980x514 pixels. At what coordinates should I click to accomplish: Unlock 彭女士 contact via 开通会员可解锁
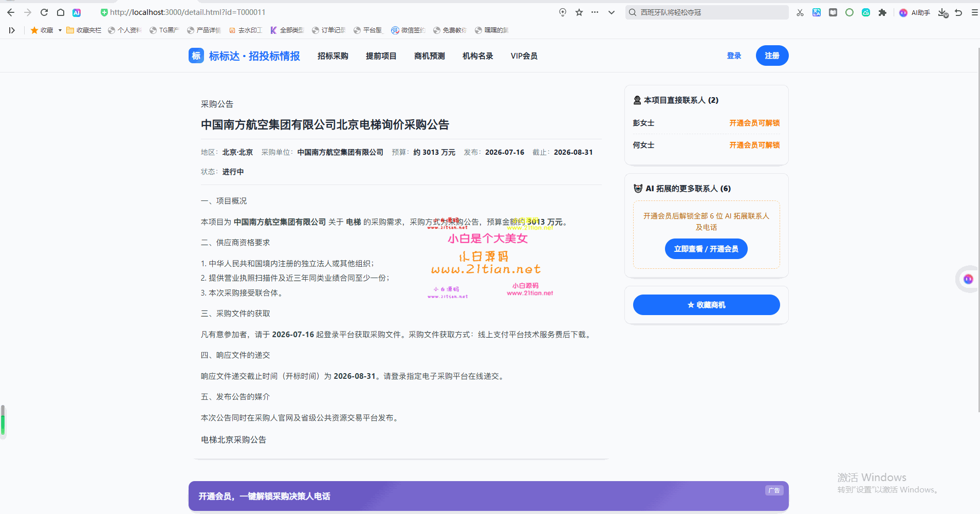tap(754, 123)
